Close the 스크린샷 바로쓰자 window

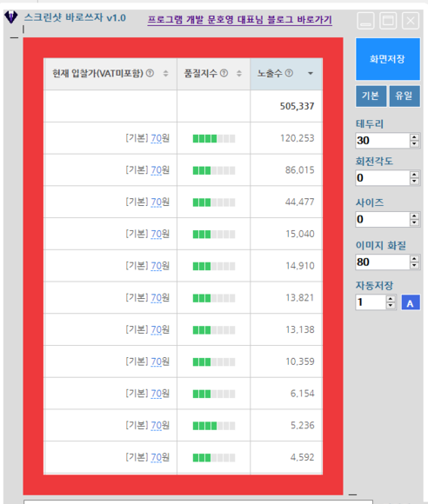click(x=411, y=21)
